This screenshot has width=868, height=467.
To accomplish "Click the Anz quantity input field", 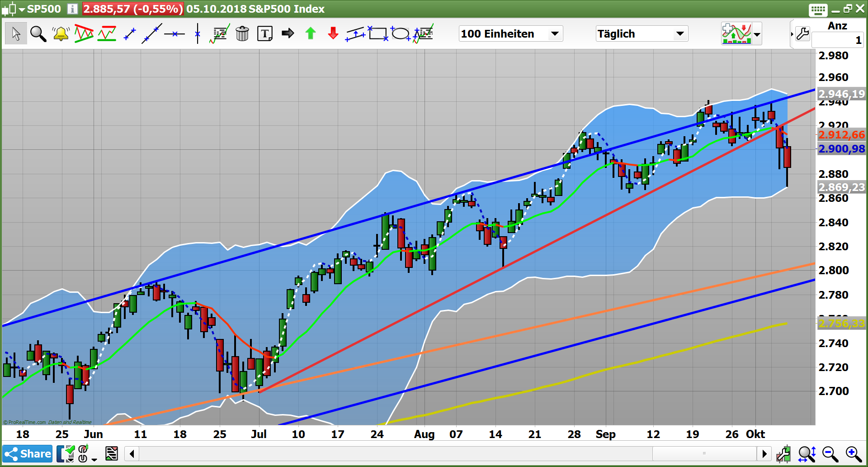I will click(x=837, y=40).
